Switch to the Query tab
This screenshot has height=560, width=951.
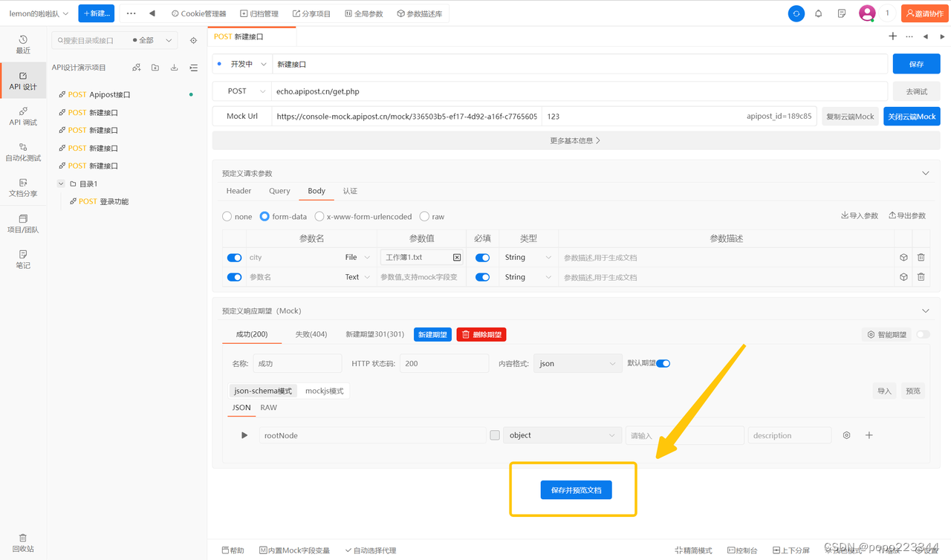279,191
